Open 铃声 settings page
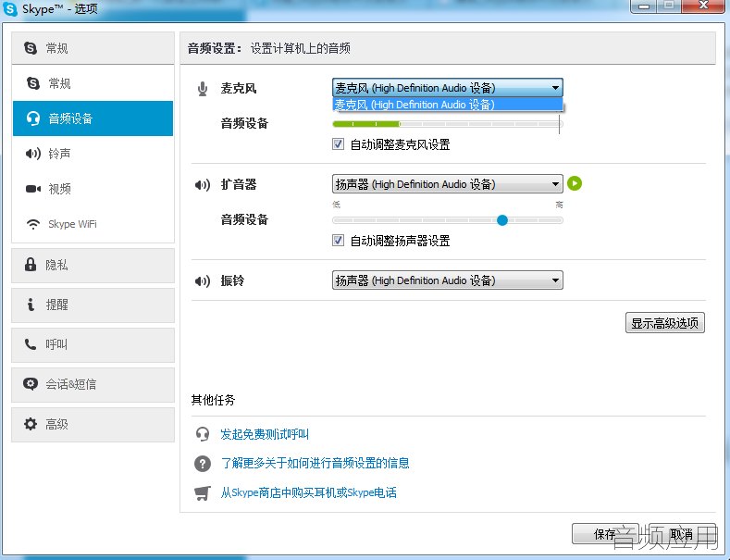The height and width of the screenshot is (560, 730). coord(93,154)
